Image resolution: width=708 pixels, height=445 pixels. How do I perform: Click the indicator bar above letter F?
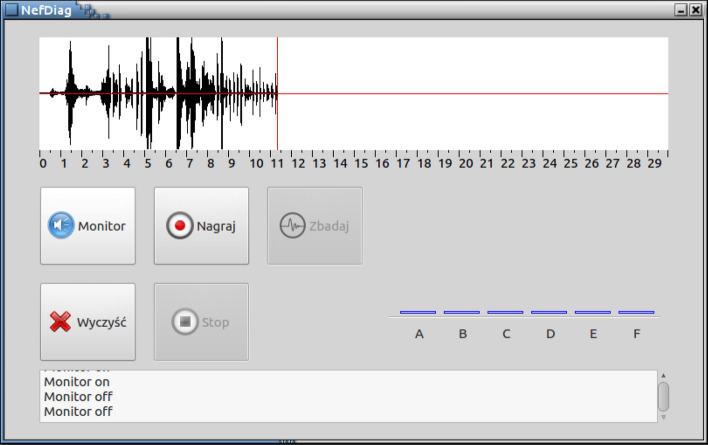pos(636,312)
